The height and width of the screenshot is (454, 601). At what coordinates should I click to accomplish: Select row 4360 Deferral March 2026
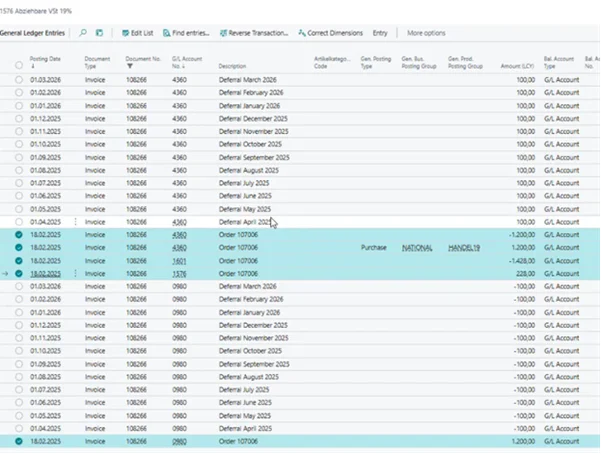coord(19,80)
